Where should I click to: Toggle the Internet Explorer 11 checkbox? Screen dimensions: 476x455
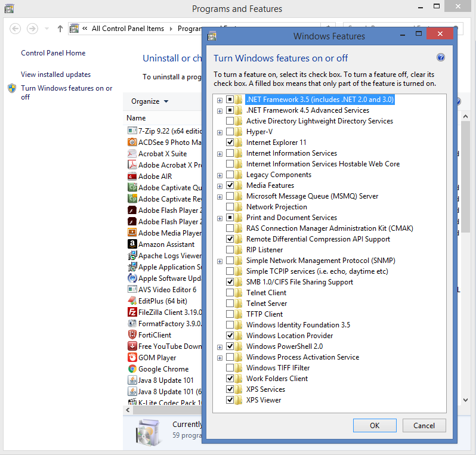click(230, 142)
